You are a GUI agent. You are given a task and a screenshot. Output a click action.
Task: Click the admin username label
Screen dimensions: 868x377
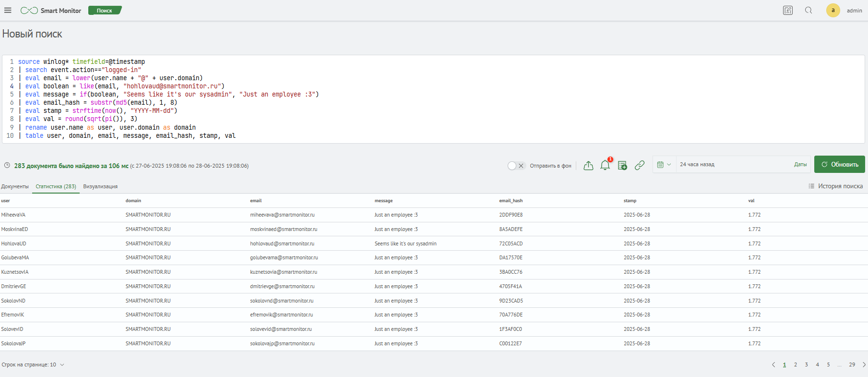coord(855,11)
